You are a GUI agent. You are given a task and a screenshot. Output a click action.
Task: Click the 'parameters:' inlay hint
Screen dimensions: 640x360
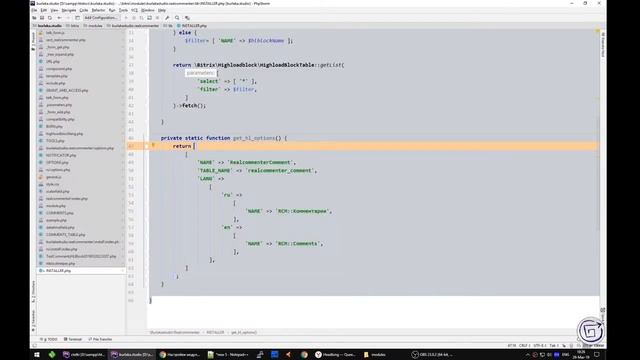(x=200, y=73)
